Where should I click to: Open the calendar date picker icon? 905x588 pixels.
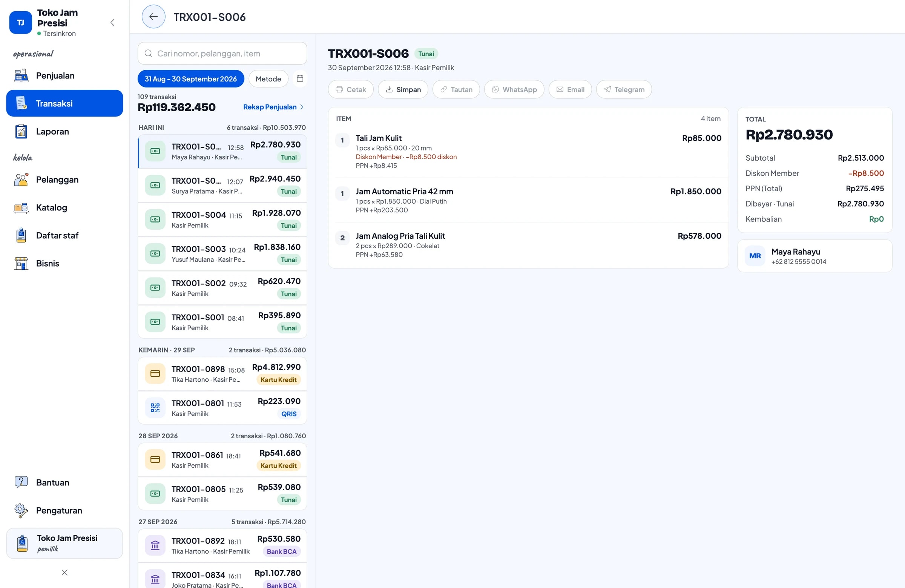point(300,79)
